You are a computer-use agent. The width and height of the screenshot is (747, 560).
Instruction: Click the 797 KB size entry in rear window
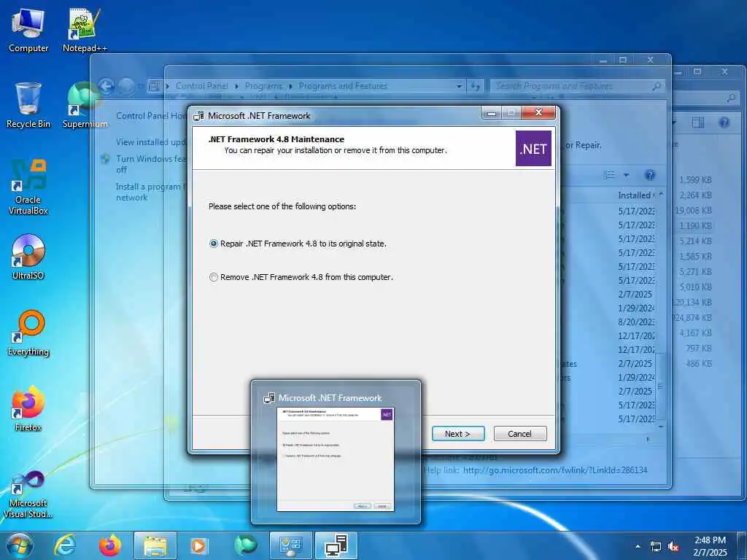(x=699, y=348)
